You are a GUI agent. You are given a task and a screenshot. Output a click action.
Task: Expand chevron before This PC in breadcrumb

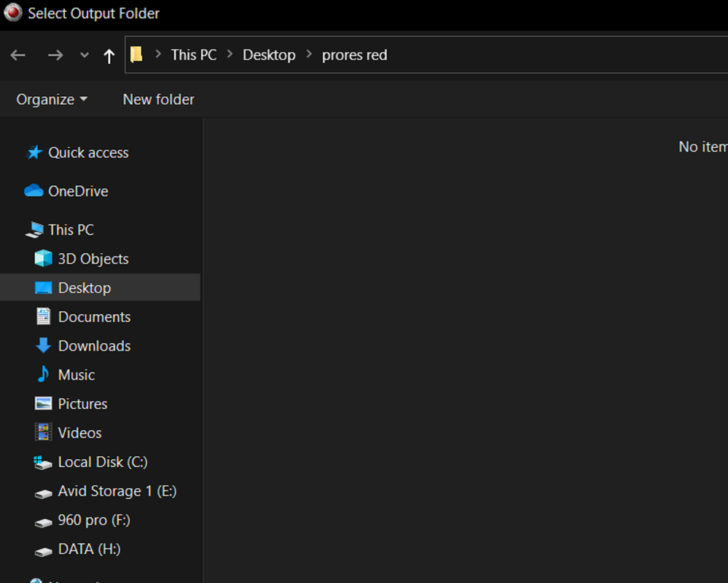point(158,55)
